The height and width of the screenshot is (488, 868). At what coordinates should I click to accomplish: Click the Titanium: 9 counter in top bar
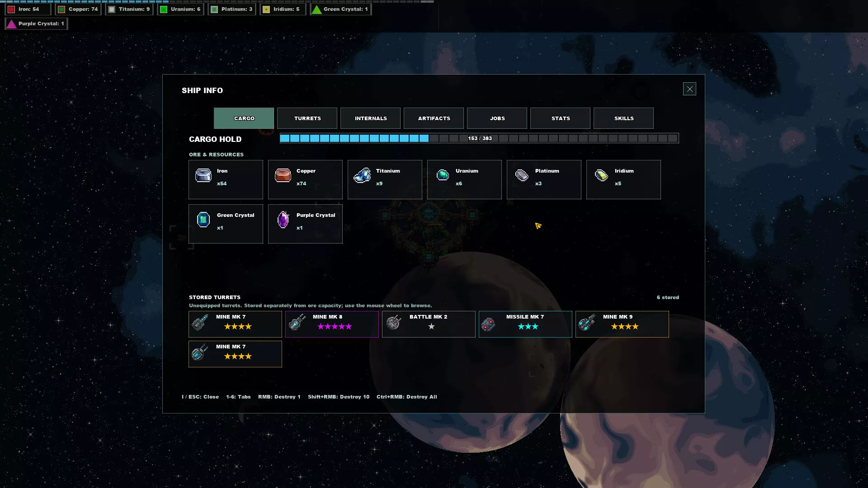129,9
